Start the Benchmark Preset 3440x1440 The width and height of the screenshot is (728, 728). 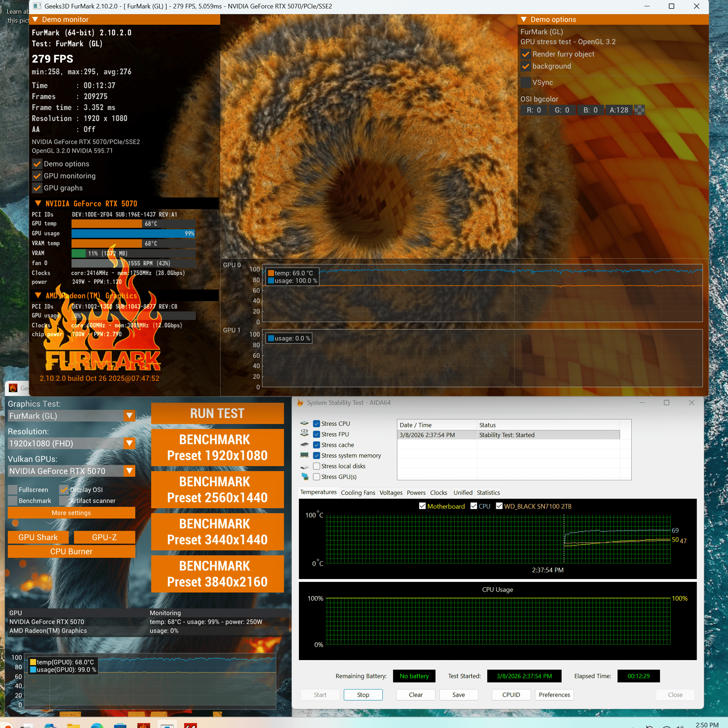coord(218,532)
